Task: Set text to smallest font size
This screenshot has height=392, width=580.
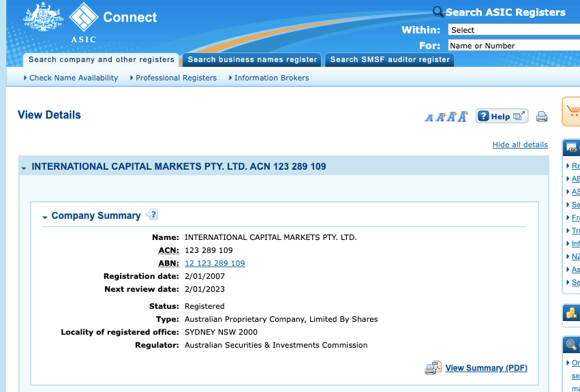Action: pyautogui.click(x=429, y=118)
